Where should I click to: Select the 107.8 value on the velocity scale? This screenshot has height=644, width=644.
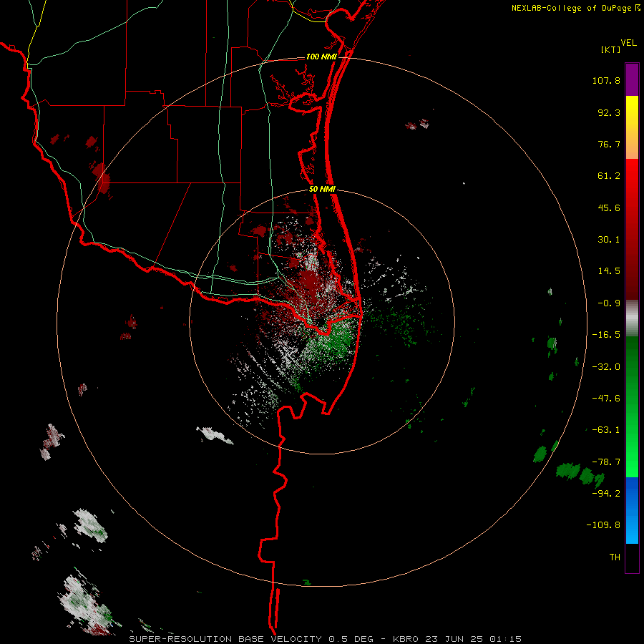click(x=606, y=80)
